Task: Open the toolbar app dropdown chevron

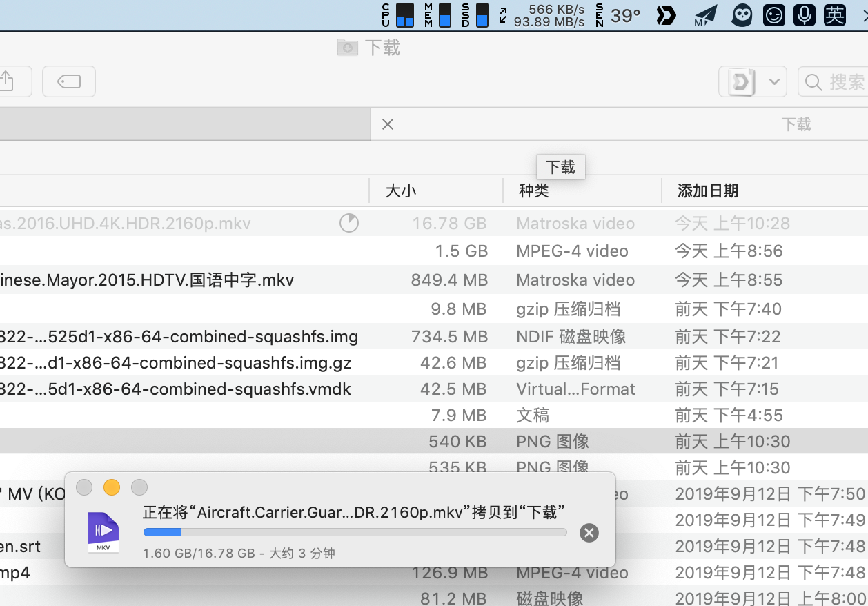Action: point(773,82)
